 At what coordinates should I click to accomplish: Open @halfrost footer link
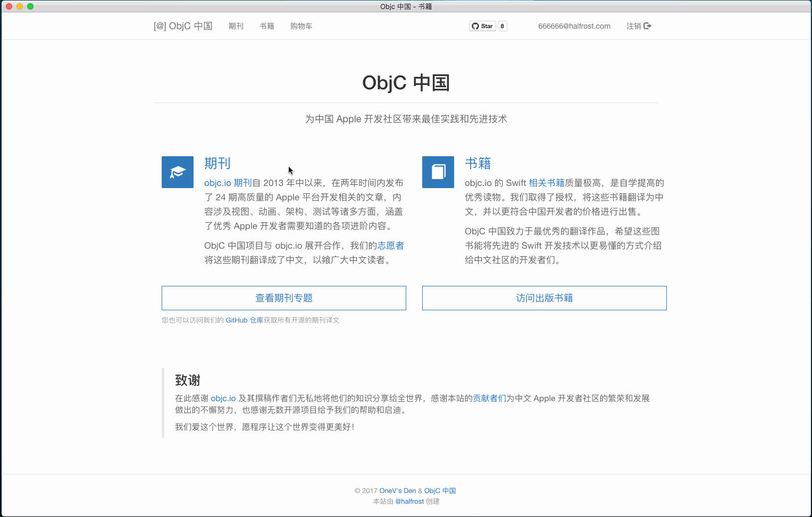(410, 502)
